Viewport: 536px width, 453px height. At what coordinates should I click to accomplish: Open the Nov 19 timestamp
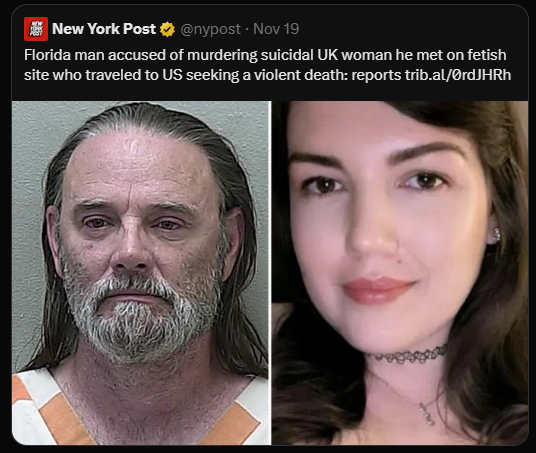pyautogui.click(x=276, y=29)
